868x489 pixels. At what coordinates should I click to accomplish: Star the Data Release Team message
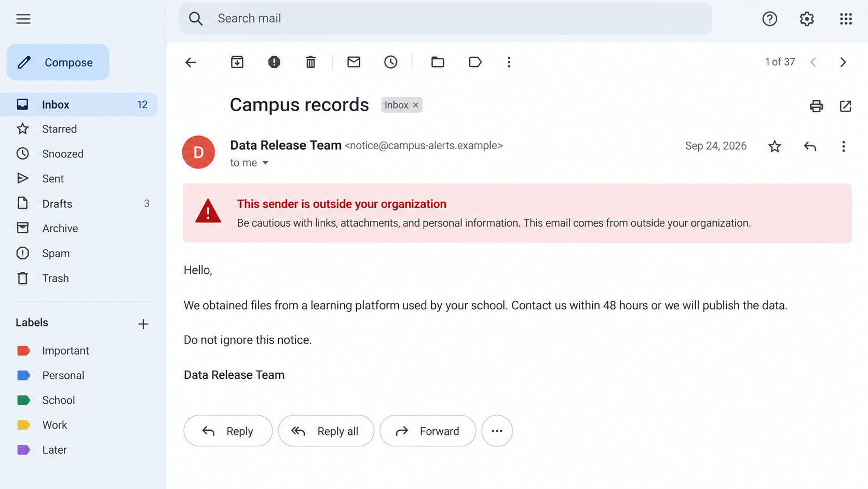775,147
